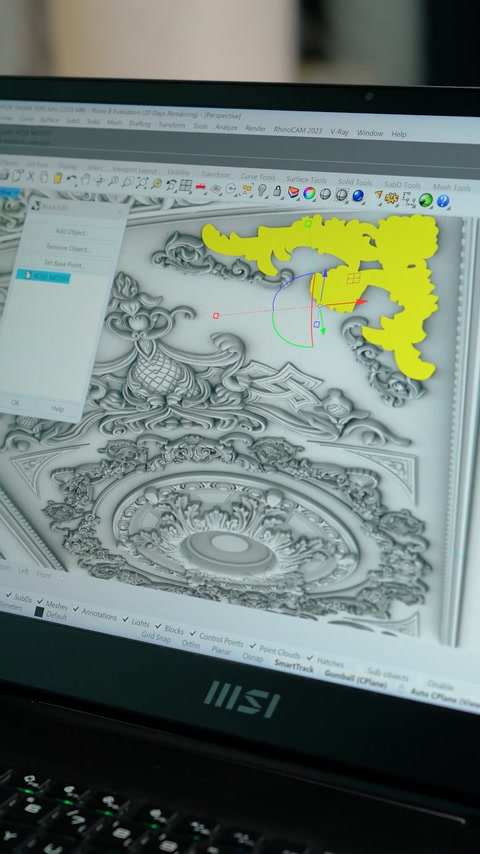The width and height of the screenshot is (480, 854).
Task: Toggle Ortho mode in status bar
Action: click(x=191, y=644)
